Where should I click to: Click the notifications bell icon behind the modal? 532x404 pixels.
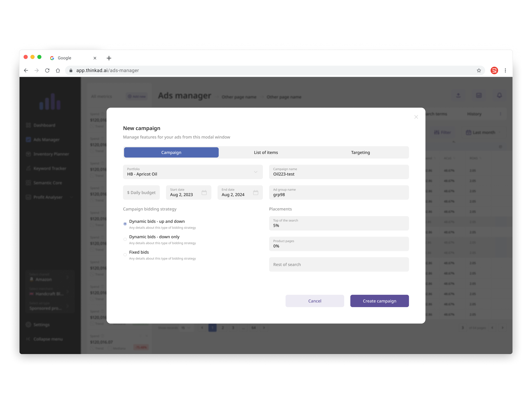pos(499,95)
